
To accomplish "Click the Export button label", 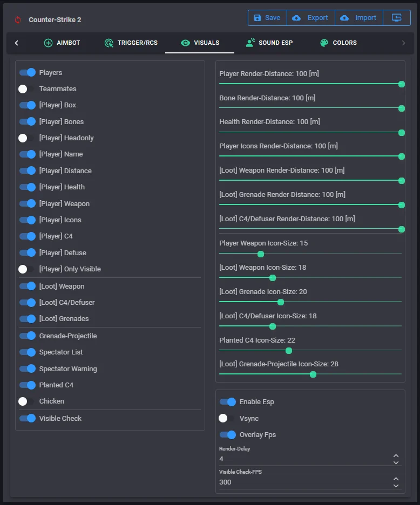I will [317, 18].
